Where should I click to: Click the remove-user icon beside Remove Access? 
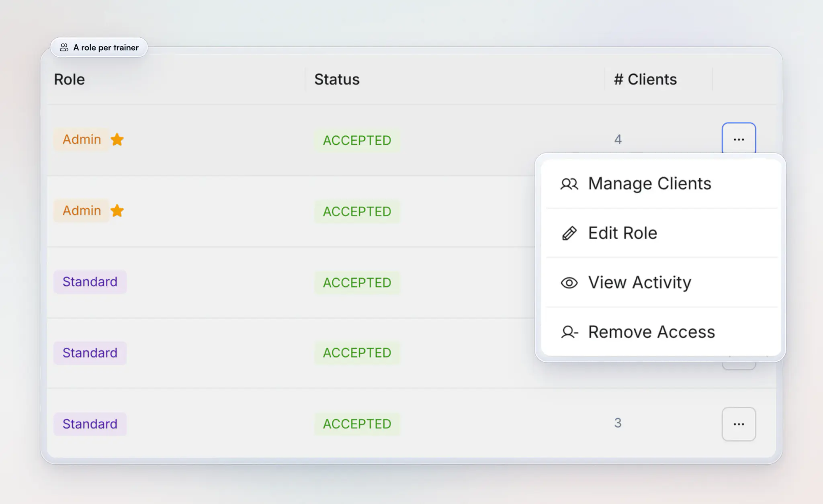(569, 332)
